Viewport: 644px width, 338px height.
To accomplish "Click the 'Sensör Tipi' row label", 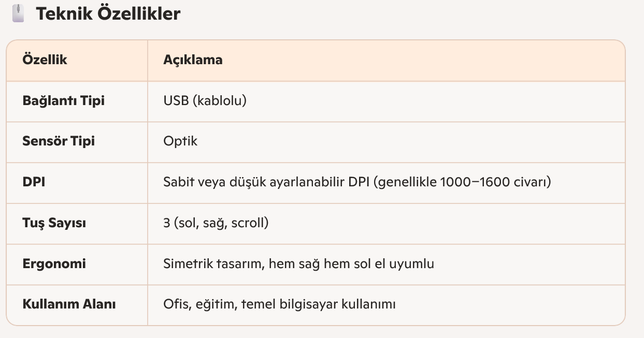I will [59, 141].
